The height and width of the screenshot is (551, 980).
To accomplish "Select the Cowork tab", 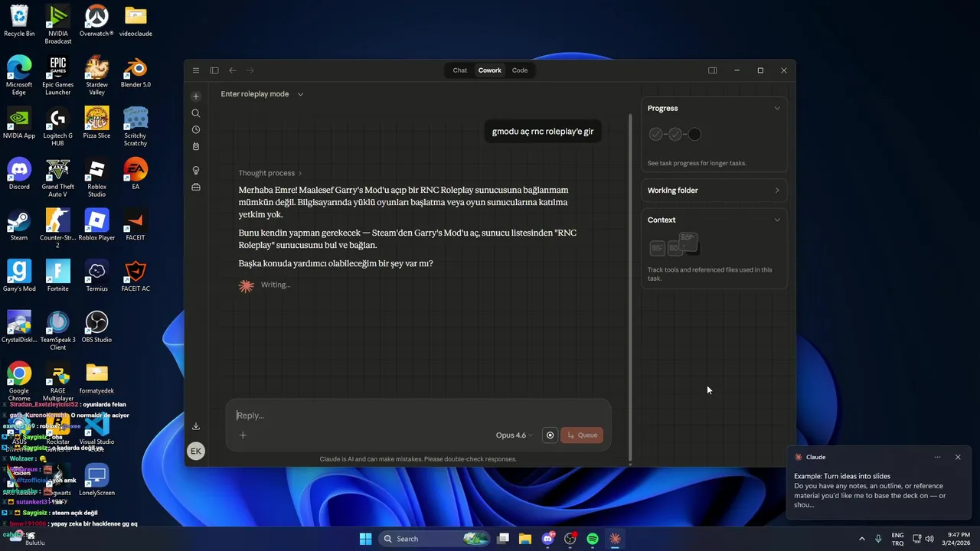I will click(x=490, y=70).
